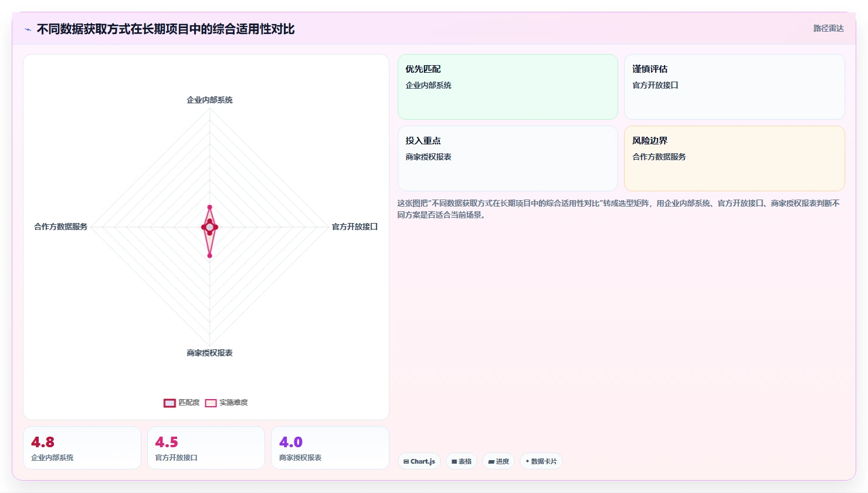Viewport: 868px width, 493px height.
Task: Click the radar axis label 商家授权报表
Action: click(x=209, y=353)
